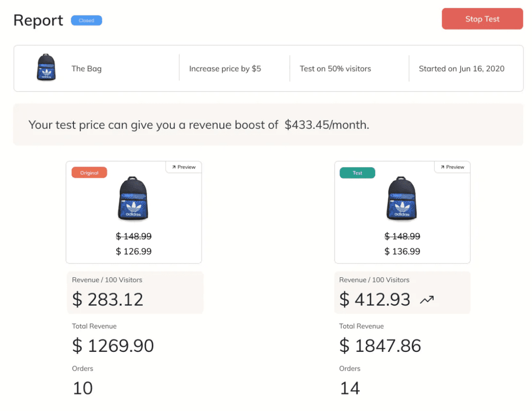Click the Increase price by $5 text
The width and height of the screenshot is (532, 411).
pyautogui.click(x=225, y=69)
